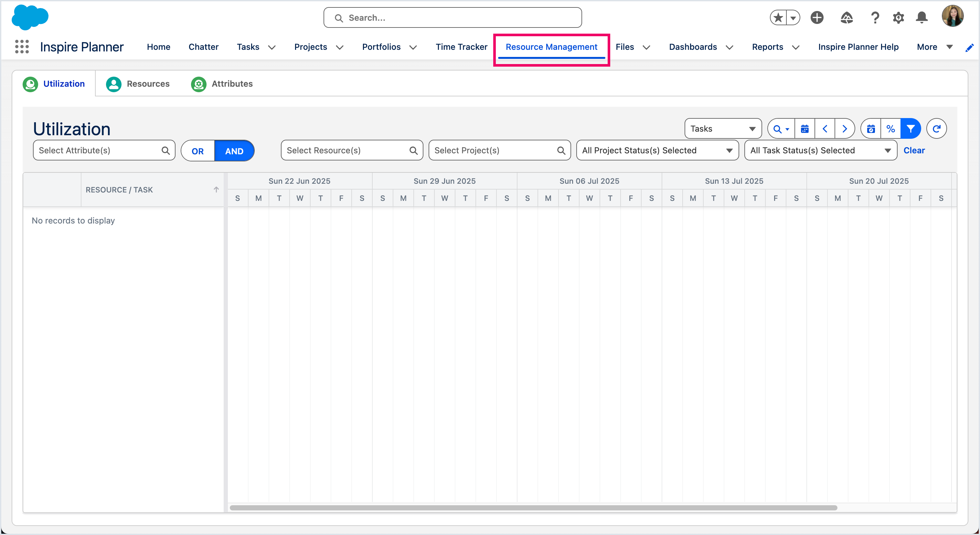Image resolution: width=980 pixels, height=535 pixels.
Task: Click the Sun 06 Jul 2025 week header
Action: (589, 181)
